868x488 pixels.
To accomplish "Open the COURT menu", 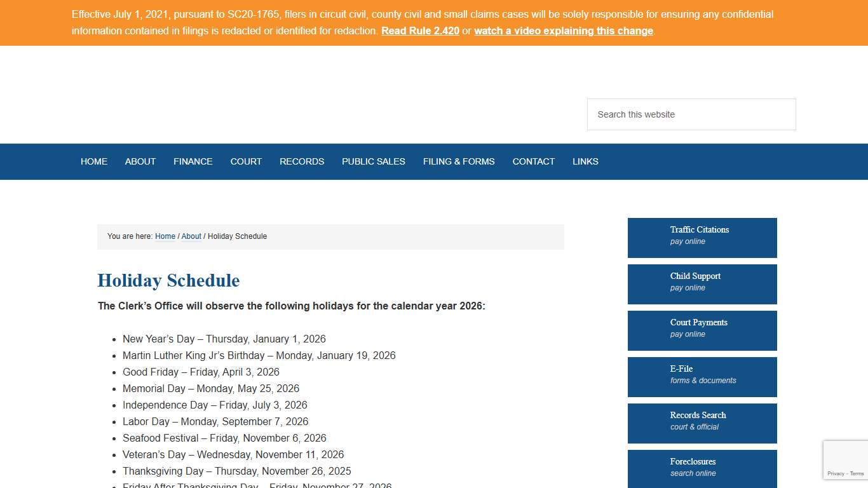I will 246,161.
